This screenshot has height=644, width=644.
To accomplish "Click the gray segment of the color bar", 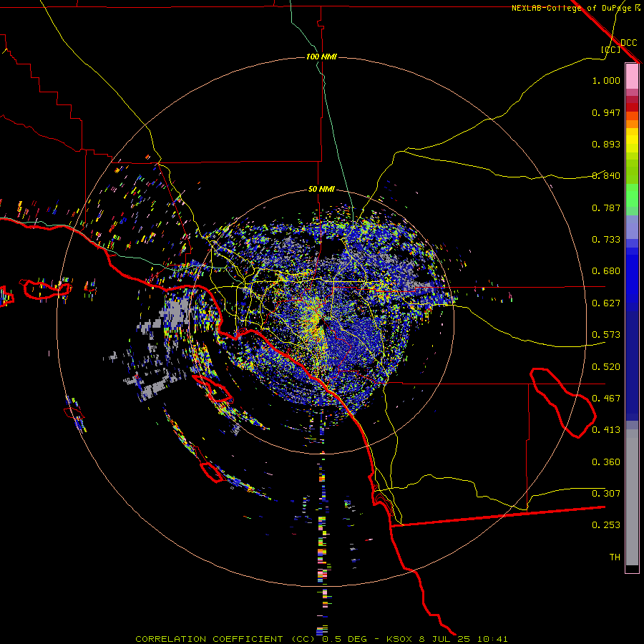I will pos(632,497).
